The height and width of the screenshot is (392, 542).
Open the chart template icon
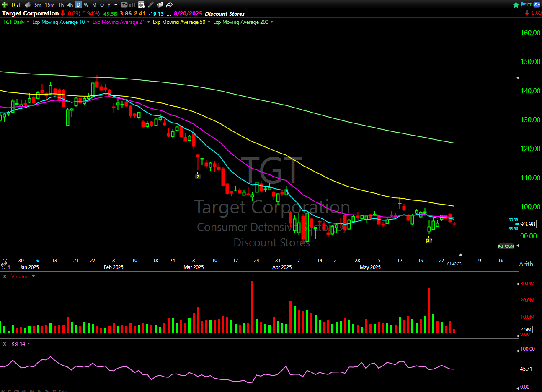(x=124, y=5)
